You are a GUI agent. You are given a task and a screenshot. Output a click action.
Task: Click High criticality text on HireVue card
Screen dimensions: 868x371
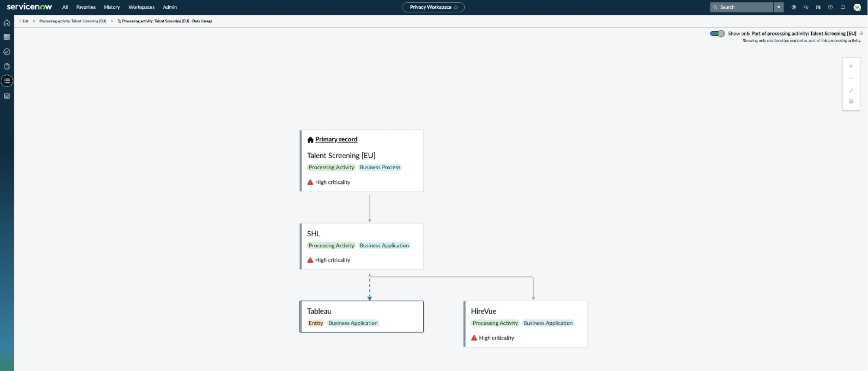tap(496, 338)
